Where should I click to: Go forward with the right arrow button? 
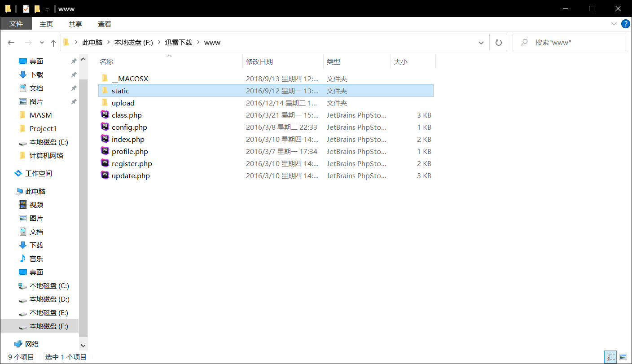(28, 43)
